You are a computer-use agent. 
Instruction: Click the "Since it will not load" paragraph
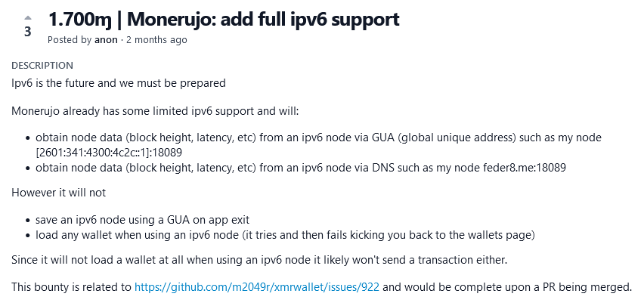(259, 260)
